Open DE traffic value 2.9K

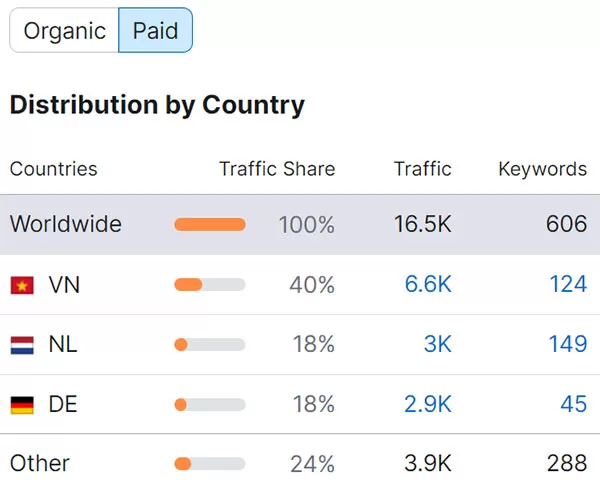pyautogui.click(x=428, y=404)
